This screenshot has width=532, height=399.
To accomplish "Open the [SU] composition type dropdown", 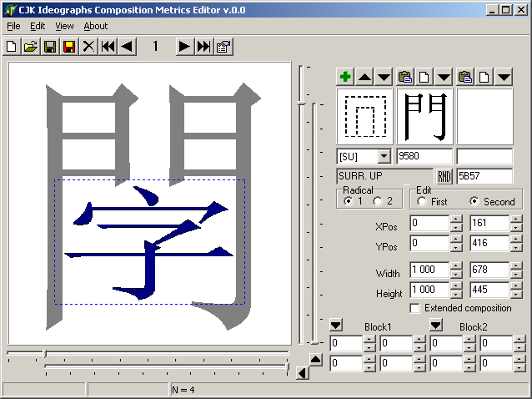I will click(384, 156).
